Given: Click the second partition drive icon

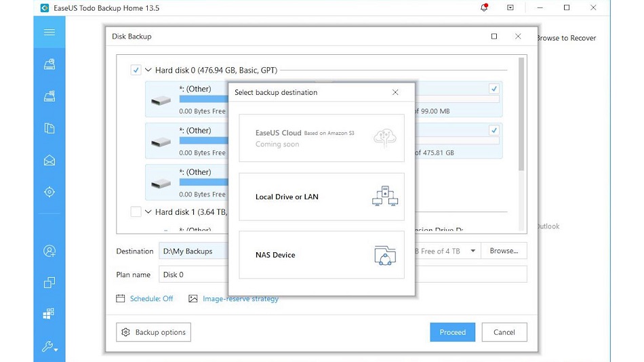Looking at the screenshot, I should pos(161,142).
